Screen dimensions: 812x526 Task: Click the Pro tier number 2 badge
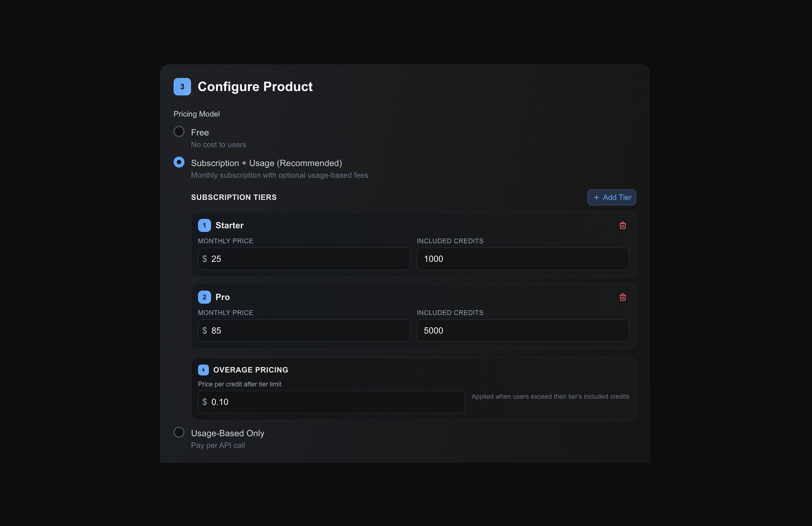(204, 297)
